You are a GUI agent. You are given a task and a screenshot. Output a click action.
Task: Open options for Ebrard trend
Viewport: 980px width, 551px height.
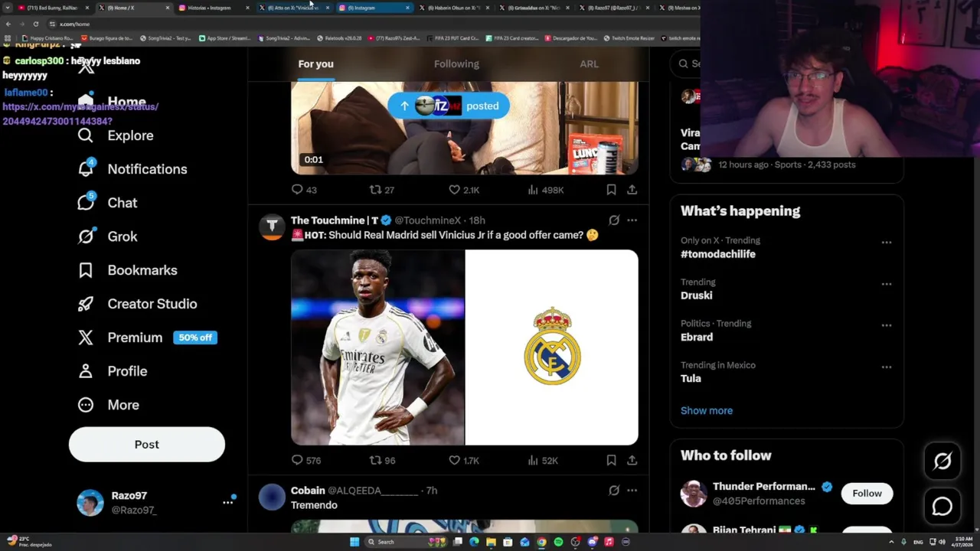[887, 325]
